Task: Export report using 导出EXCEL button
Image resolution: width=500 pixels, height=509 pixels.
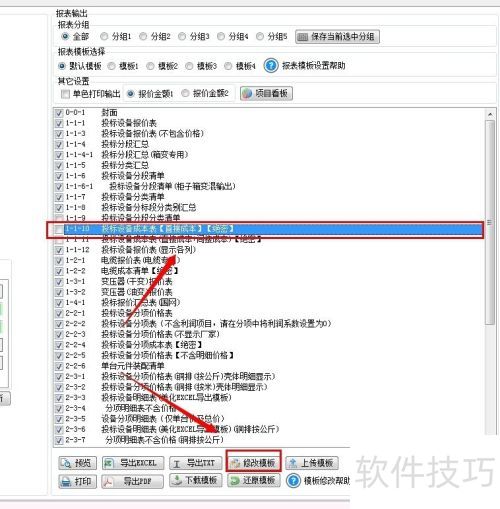Action: tap(133, 463)
